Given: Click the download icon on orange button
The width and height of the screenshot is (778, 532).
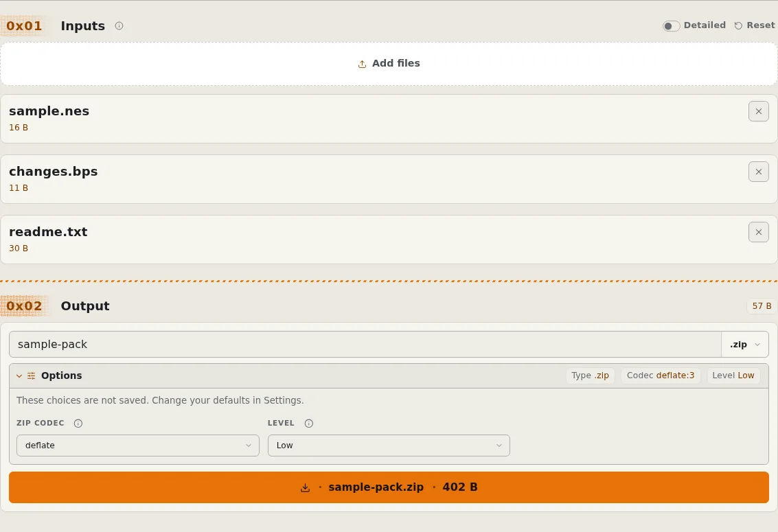Looking at the screenshot, I should (305, 488).
